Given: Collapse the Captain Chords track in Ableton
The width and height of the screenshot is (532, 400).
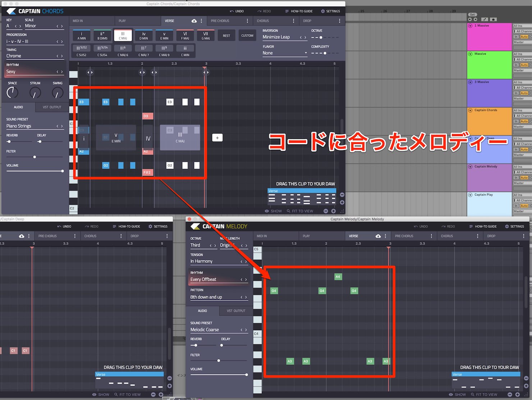Looking at the screenshot, I should coord(470,110).
